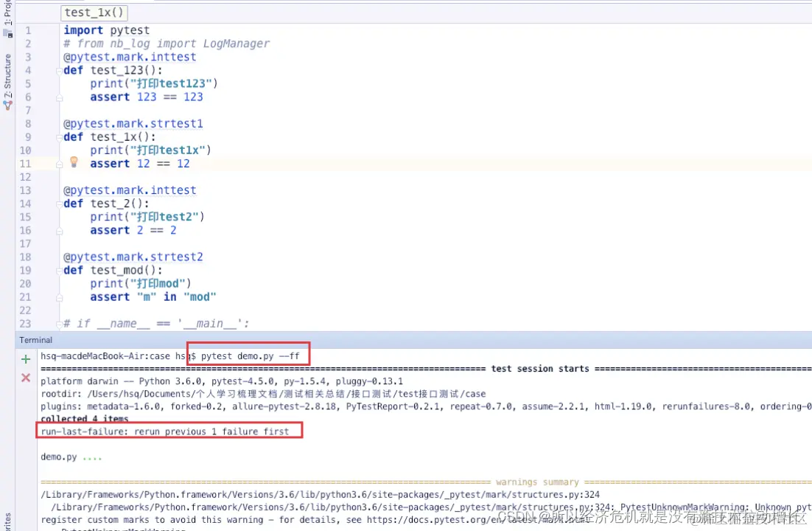Click the test_1x() breadcrumb

click(x=94, y=13)
